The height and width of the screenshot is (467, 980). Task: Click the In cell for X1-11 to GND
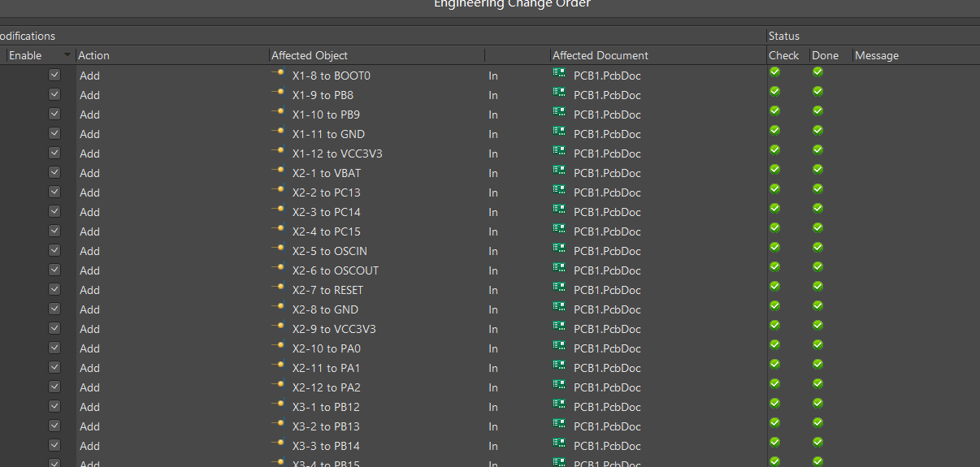[x=493, y=134]
